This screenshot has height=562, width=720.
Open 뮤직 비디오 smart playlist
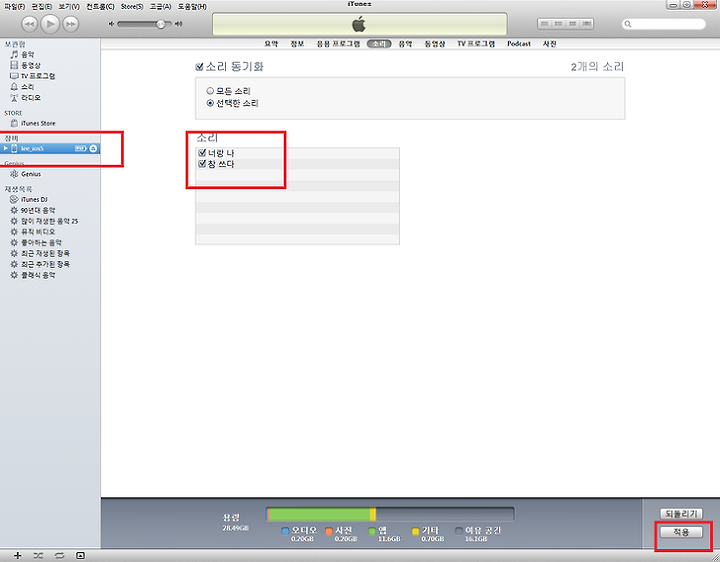click(x=38, y=232)
